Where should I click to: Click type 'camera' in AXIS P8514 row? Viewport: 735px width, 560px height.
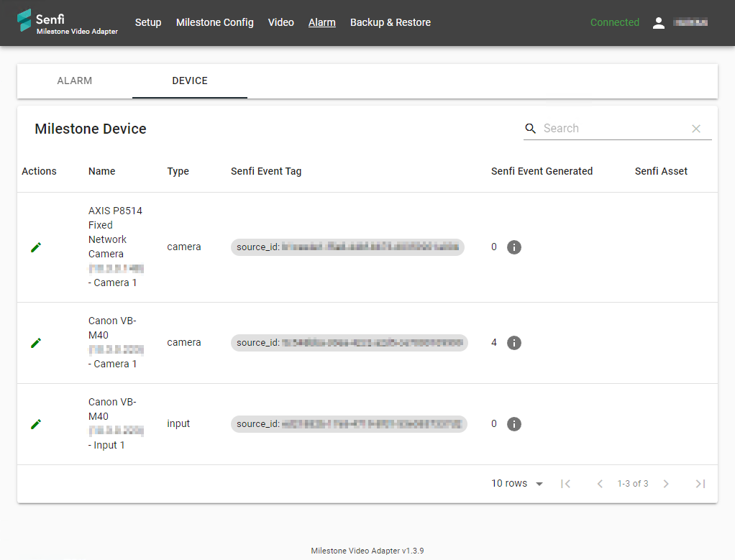point(184,247)
